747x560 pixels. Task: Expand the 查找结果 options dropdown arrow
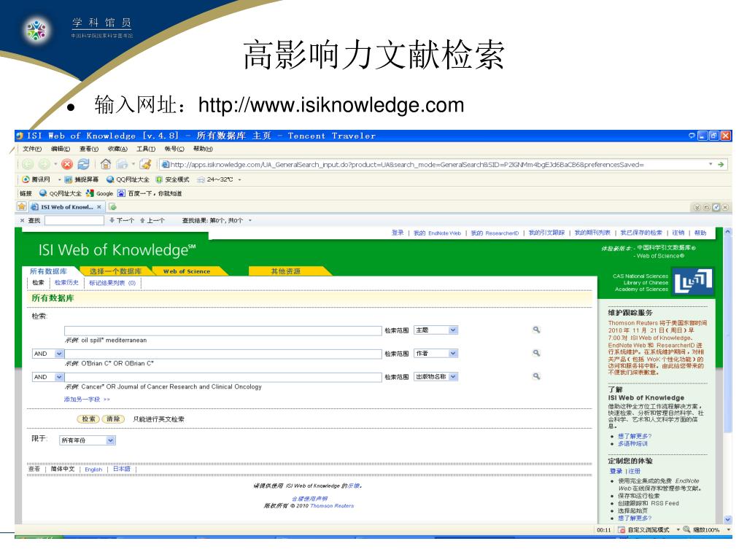(250, 220)
